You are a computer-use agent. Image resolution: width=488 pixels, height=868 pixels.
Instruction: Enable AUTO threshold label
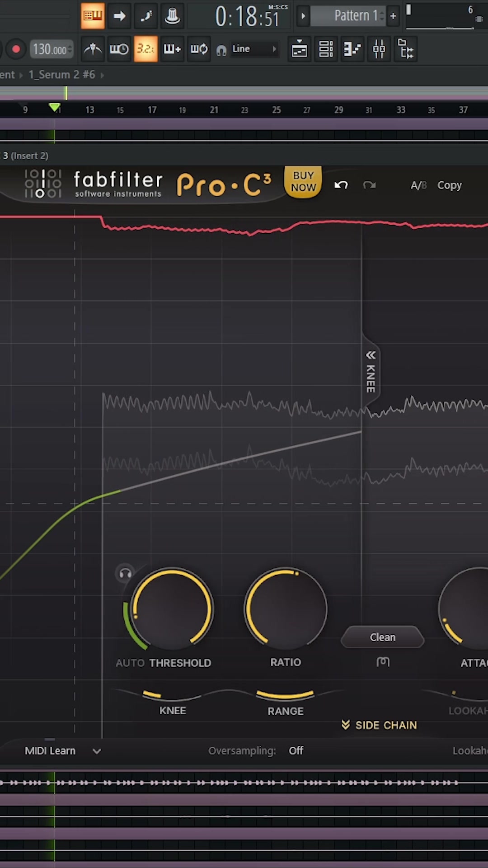tap(130, 663)
